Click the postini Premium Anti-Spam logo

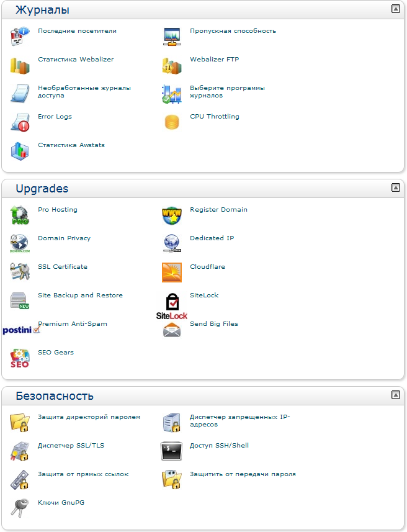(x=21, y=330)
